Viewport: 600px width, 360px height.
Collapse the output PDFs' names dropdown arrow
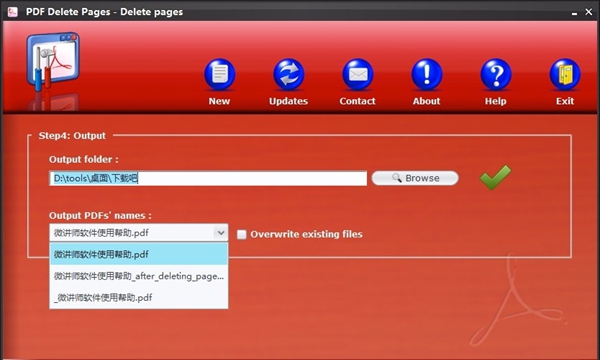tap(221, 233)
